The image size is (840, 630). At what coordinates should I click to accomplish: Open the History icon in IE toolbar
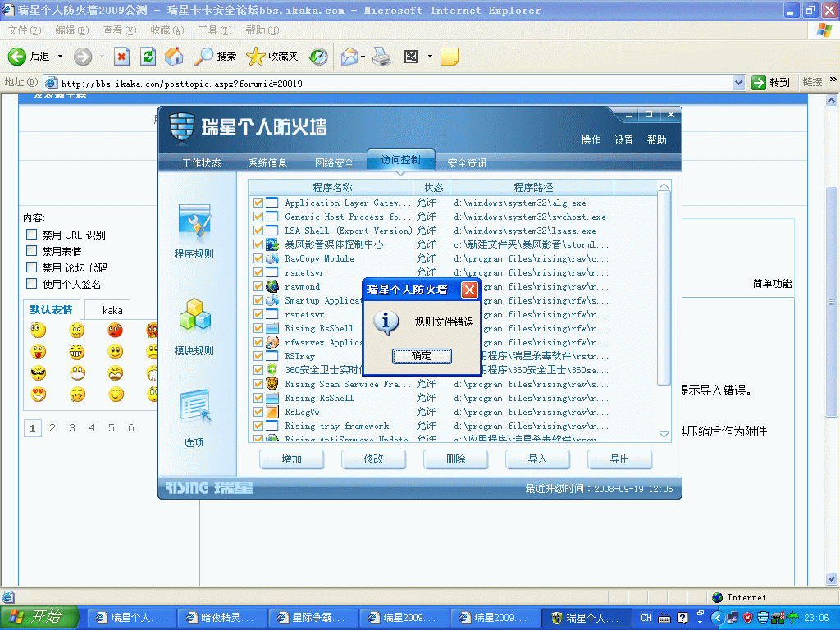point(318,57)
